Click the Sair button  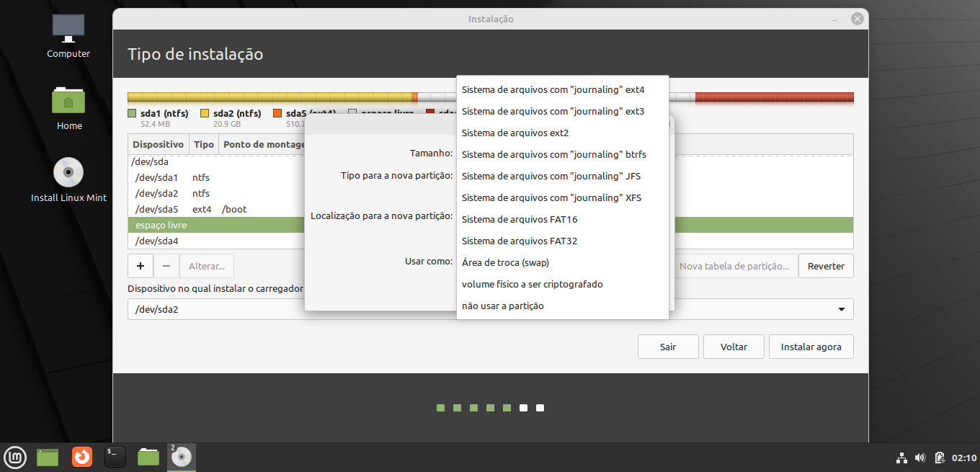click(668, 347)
